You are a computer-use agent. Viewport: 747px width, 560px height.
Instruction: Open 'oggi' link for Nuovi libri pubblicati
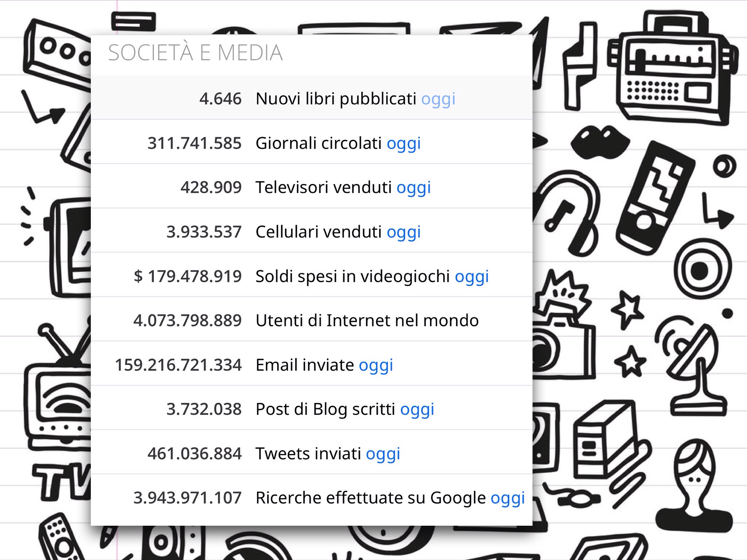click(x=438, y=99)
